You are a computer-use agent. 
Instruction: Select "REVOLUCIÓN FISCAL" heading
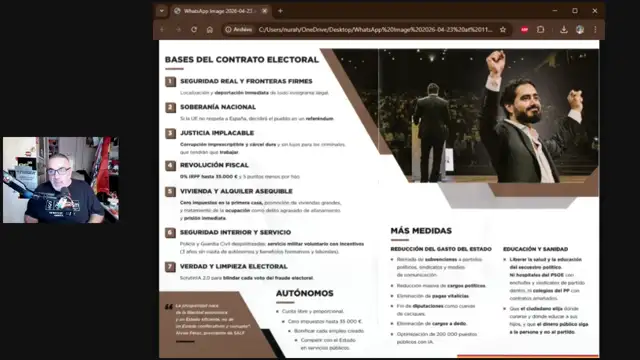tap(214, 165)
